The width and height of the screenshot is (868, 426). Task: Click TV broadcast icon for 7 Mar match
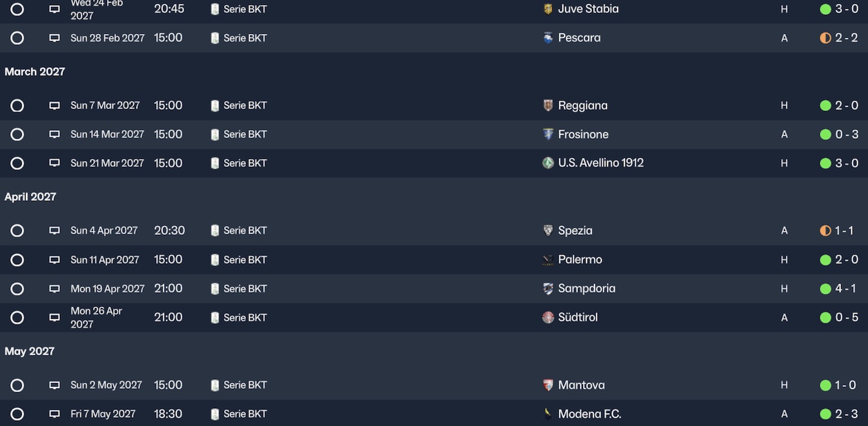tap(55, 105)
